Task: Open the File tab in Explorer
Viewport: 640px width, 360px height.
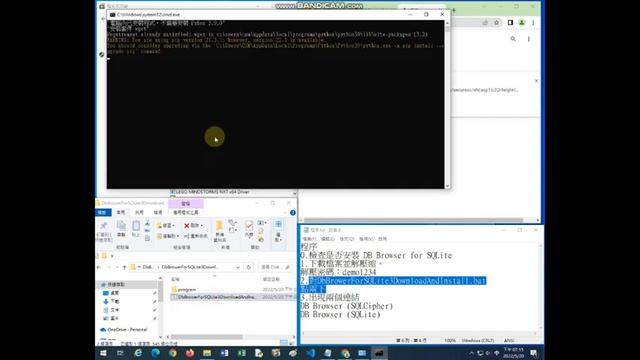Action: point(103,213)
